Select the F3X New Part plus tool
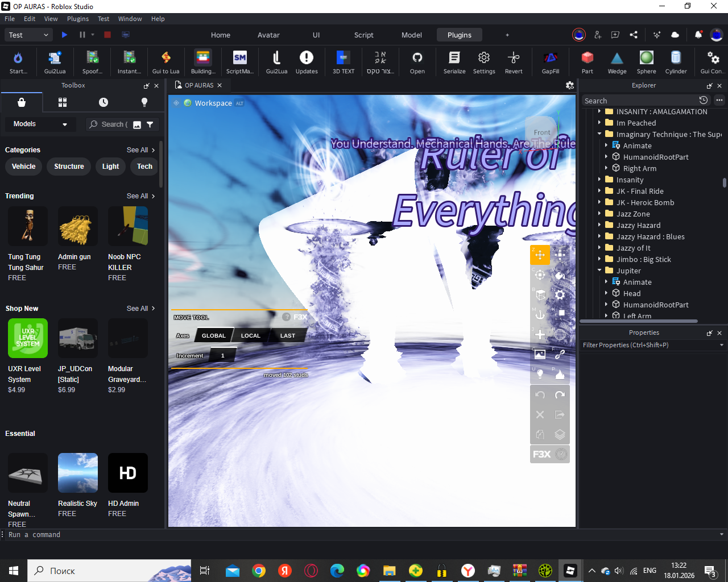Screen dimensions: 728x582 click(x=540, y=334)
